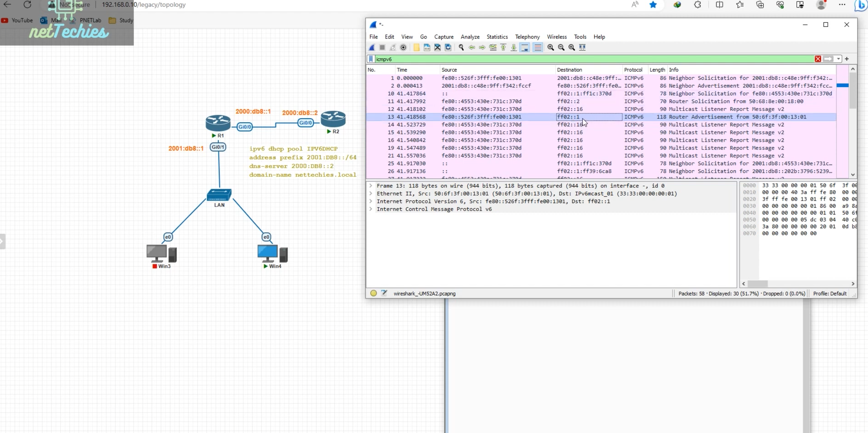Click the zoom in magnifier icon
Image resolution: width=868 pixels, height=433 pixels.
coord(550,48)
